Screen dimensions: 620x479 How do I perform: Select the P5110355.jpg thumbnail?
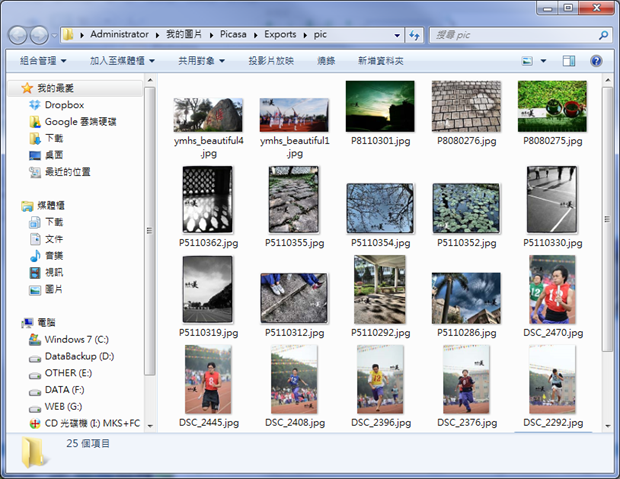[x=294, y=199]
